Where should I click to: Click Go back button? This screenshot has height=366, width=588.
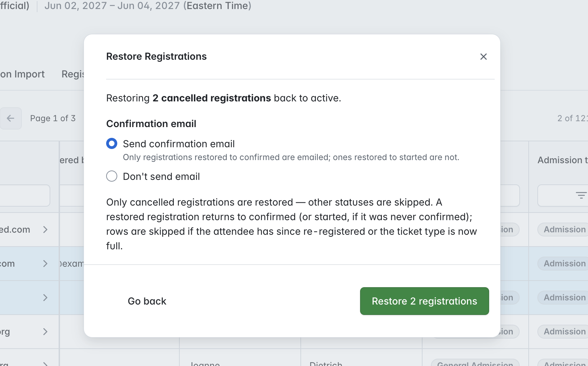[147, 301]
